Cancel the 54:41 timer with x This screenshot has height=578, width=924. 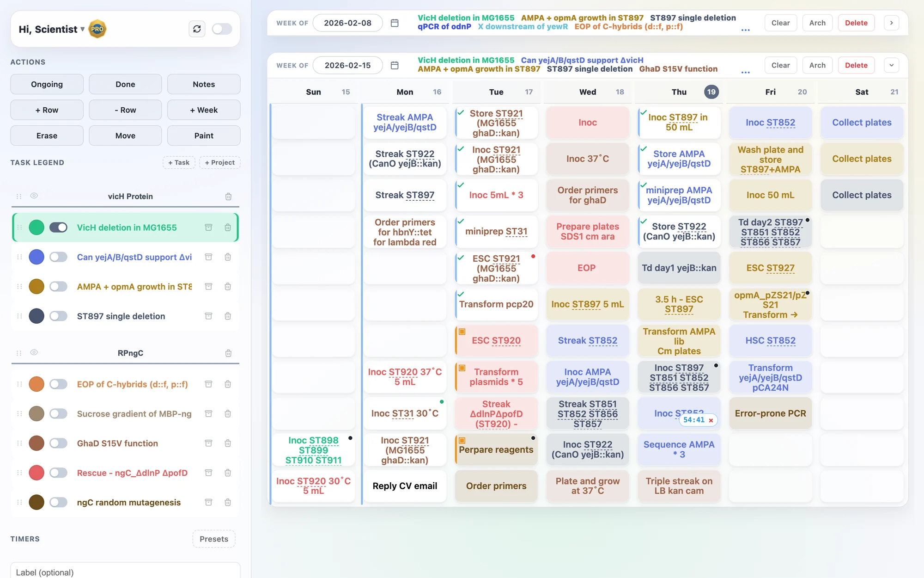[711, 420]
